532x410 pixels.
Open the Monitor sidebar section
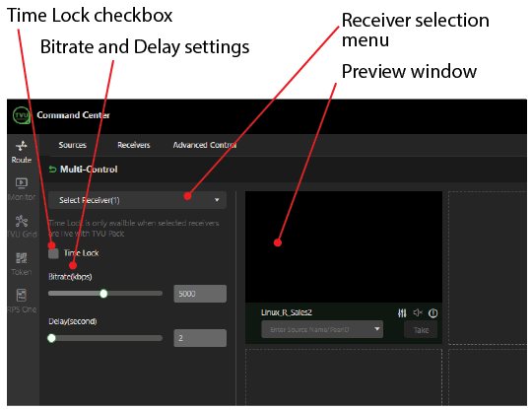pos(22,189)
